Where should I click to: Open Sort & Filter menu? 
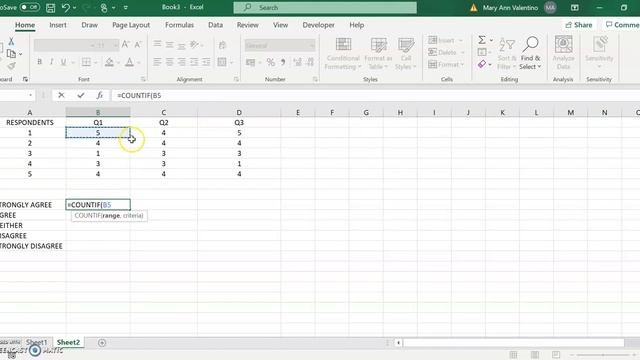pos(507,53)
